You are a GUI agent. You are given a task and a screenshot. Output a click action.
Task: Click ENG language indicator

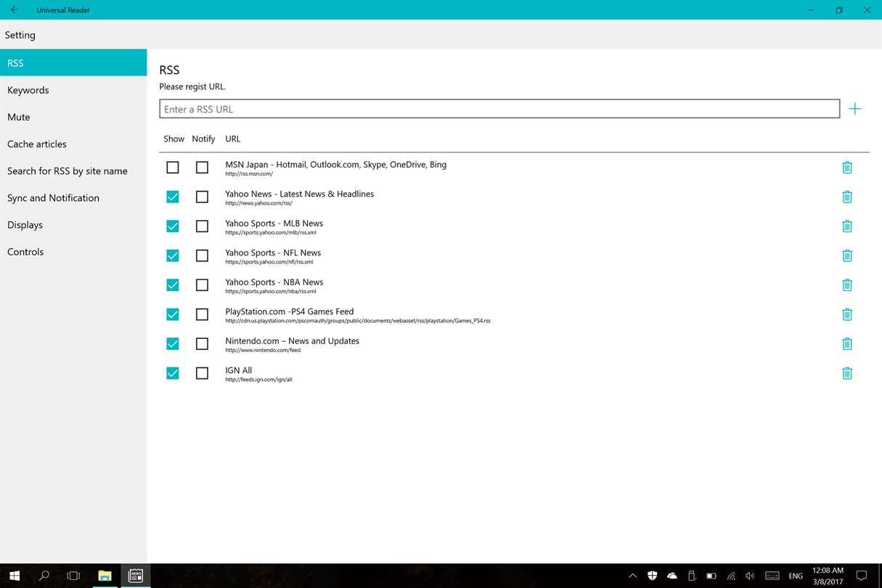796,576
